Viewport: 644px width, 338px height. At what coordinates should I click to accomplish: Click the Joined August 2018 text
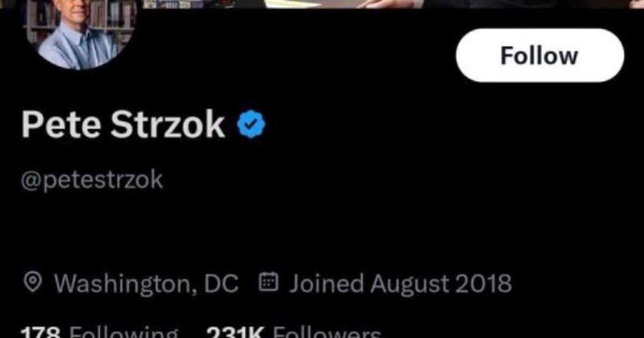[400, 283]
